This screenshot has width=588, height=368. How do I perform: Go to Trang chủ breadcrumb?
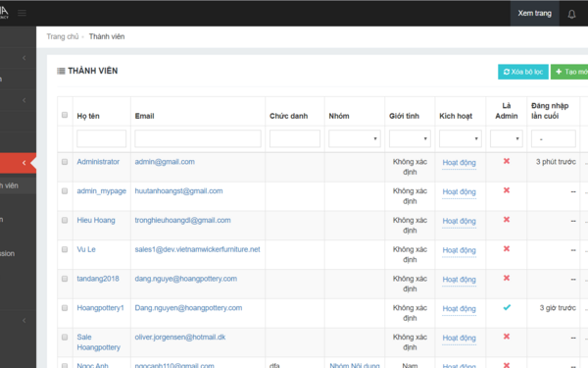pos(63,37)
